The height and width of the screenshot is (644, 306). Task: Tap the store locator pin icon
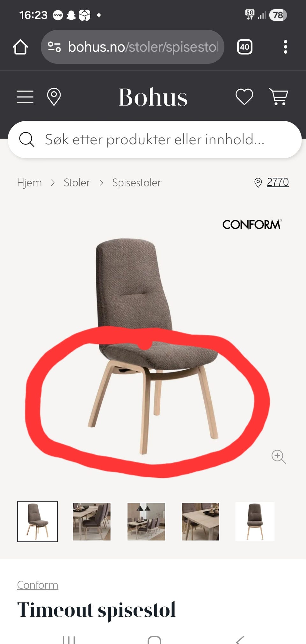[54, 97]
